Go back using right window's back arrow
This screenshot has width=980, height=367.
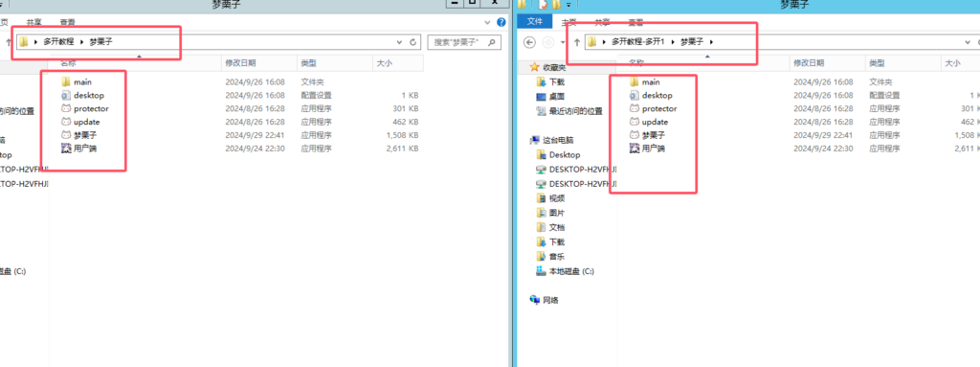[530, 42]
